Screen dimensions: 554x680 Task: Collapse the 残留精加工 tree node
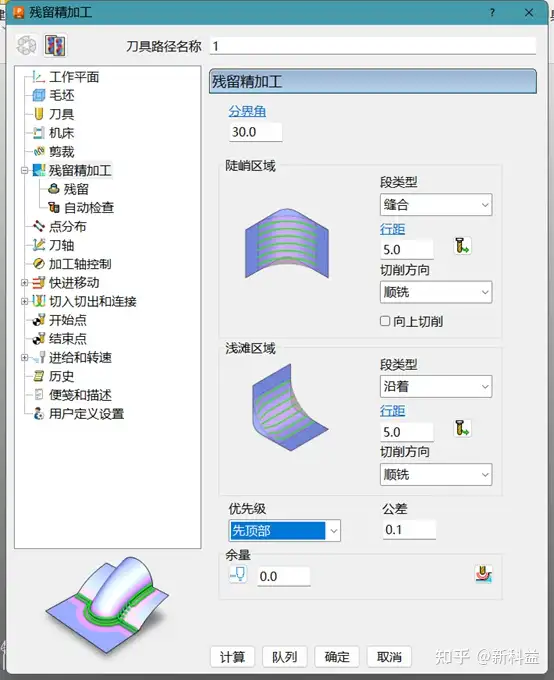25,170
